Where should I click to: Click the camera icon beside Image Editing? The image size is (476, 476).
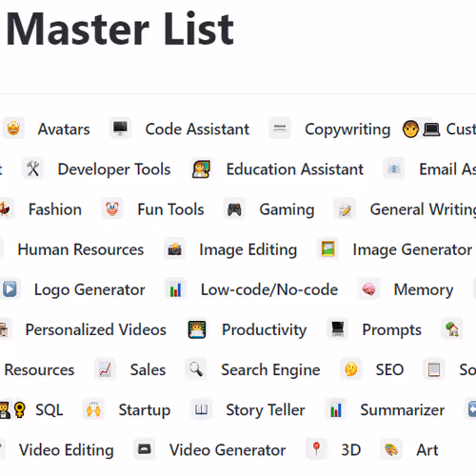point(174,249)
